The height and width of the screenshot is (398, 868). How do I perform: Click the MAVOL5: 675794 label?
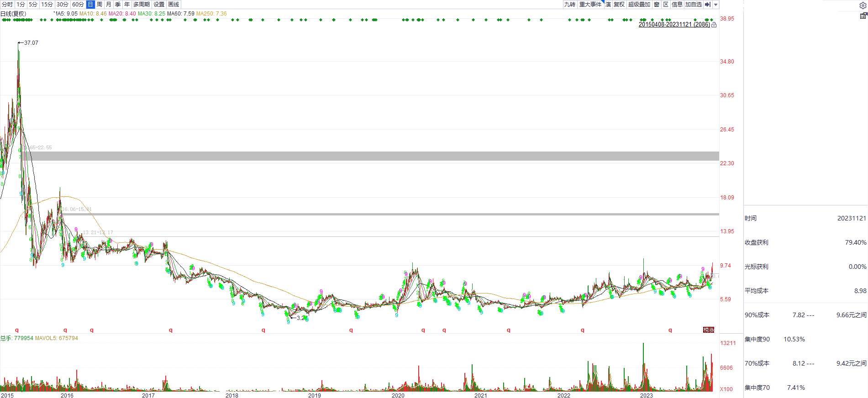tap(57, 338)
